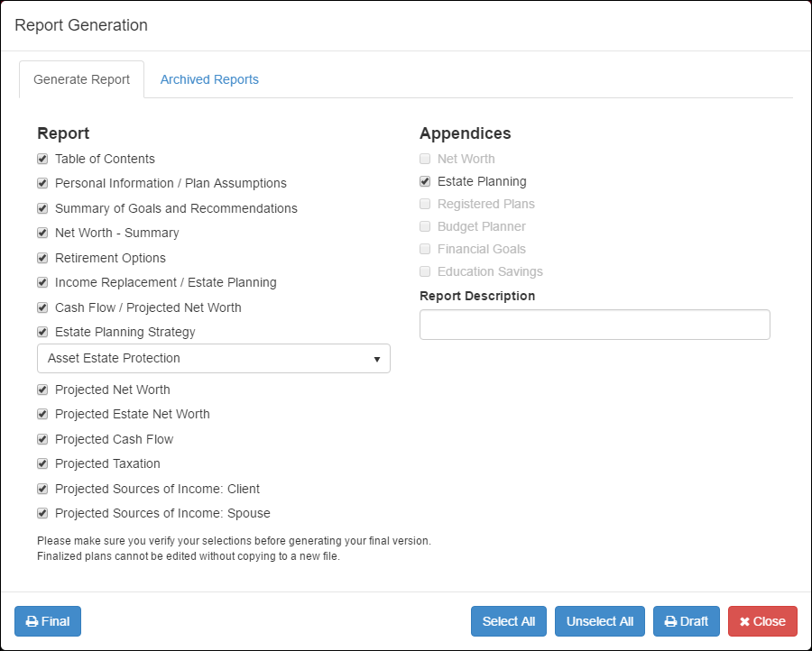Uncheck the Retirement Options checkbox
Image resolution: width=812 pixels, height=651 pixels.
pyautogui.click(x=42, y=258)
